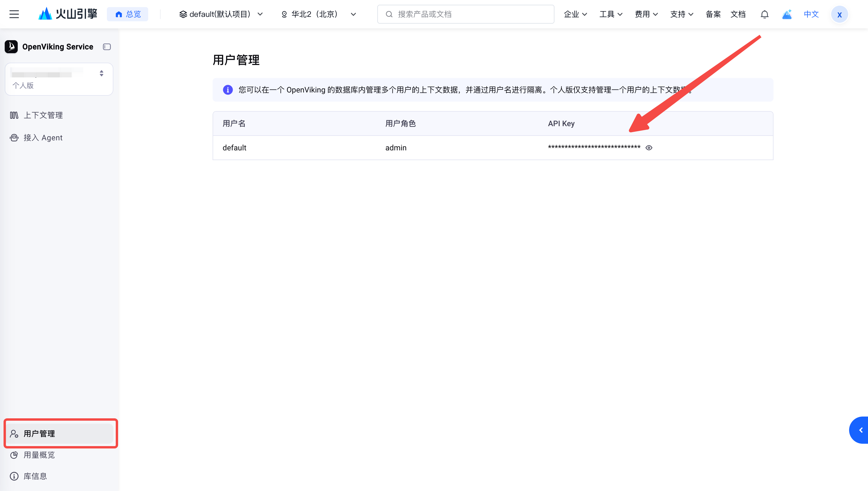
Task: Open the hamburger navigation menu
Action: coord(14,14)
